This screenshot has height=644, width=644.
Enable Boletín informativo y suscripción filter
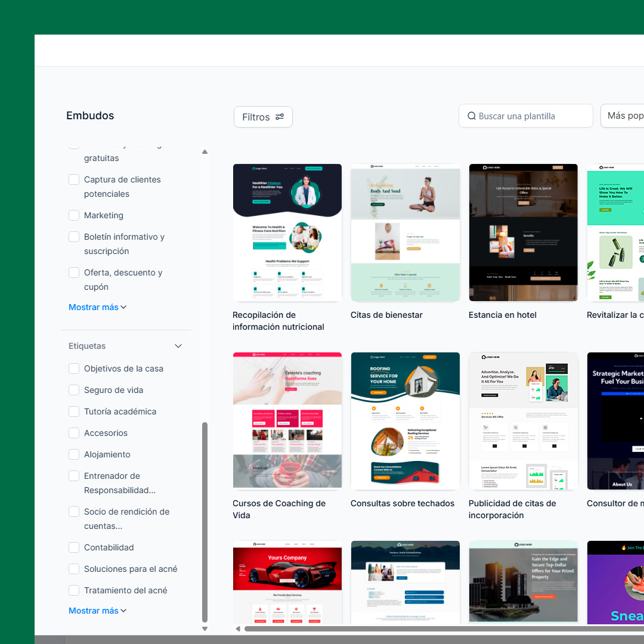[74, 237]
